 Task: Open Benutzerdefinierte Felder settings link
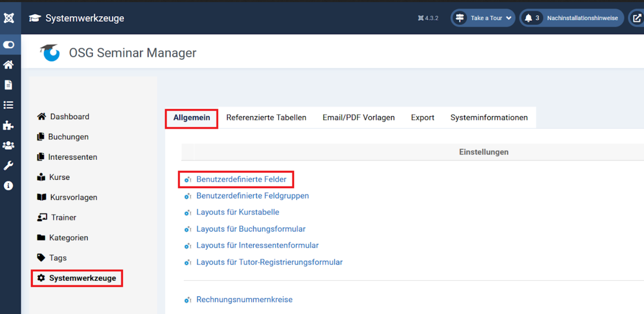(x=241, y=179)
